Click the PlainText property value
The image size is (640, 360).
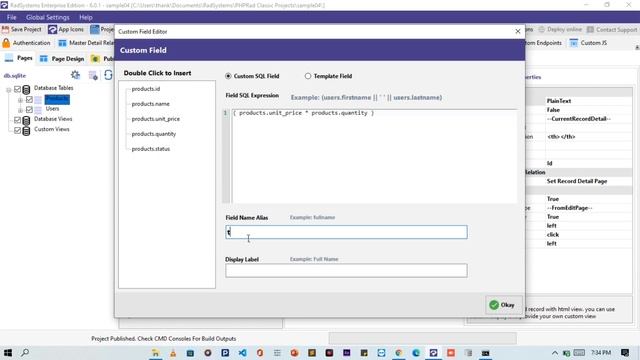(559, 101)
